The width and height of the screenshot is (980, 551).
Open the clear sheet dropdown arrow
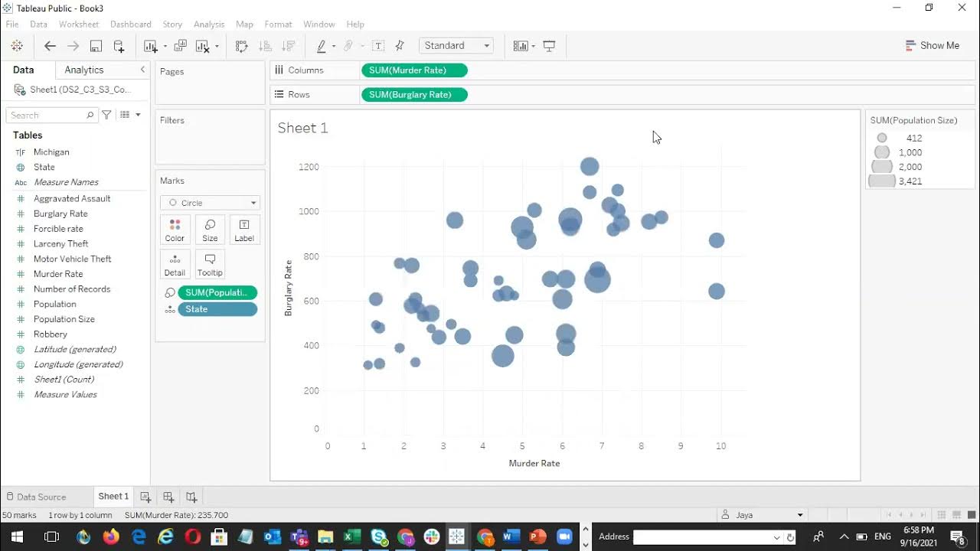[x=217, y=47]
